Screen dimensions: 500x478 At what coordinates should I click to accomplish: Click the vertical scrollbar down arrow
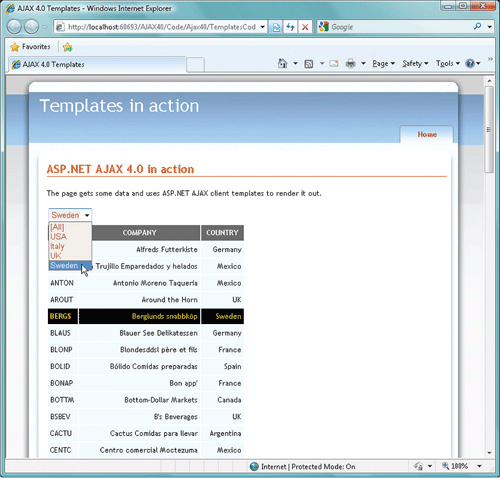(489, 453)
